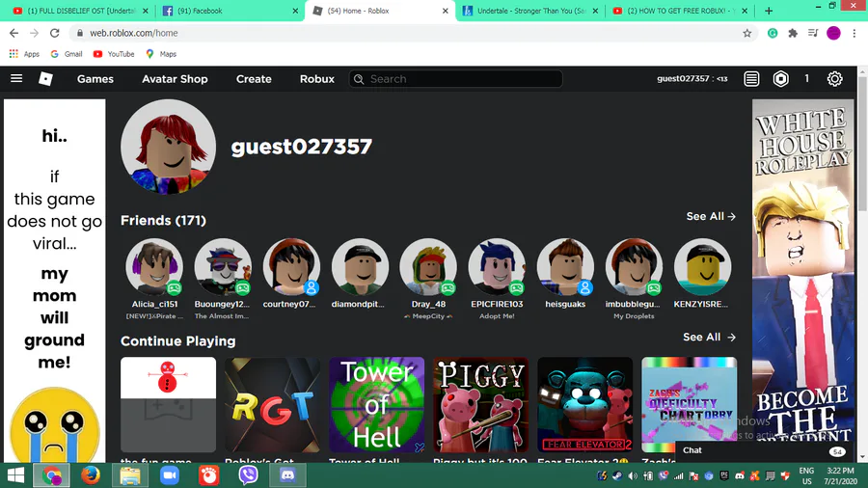
Task: Open the Robux balance hexagon icon
Action: 780,79
